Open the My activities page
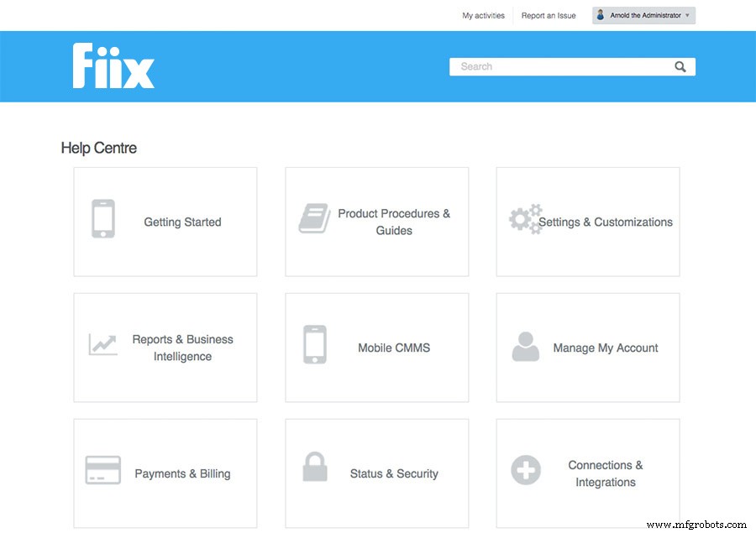 (483, 14)
